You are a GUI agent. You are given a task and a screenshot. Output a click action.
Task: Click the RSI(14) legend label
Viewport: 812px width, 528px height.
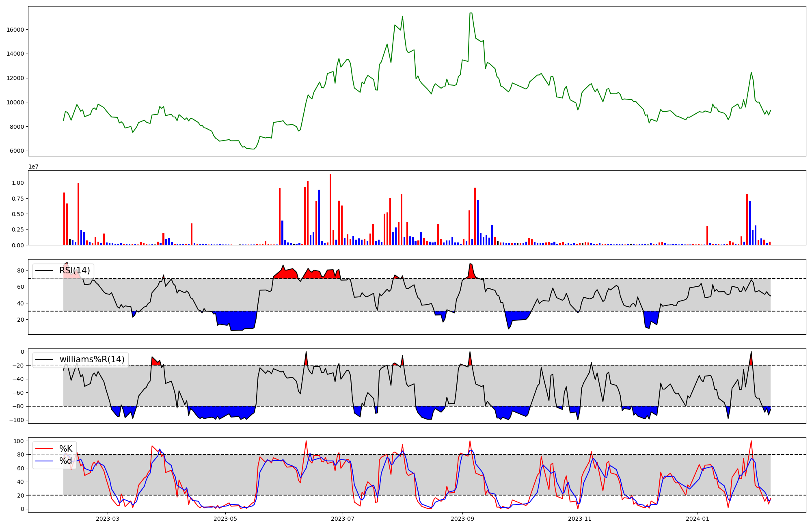tap(75, 270)
